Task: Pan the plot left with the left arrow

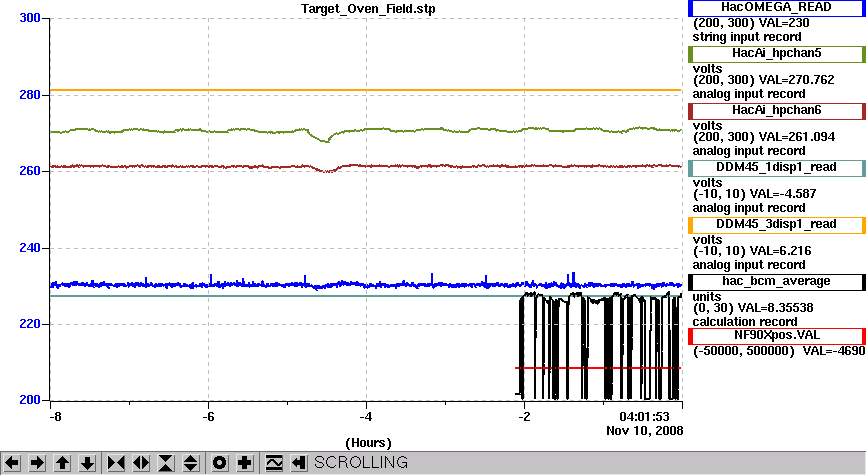Action: [x=12, y=463]
